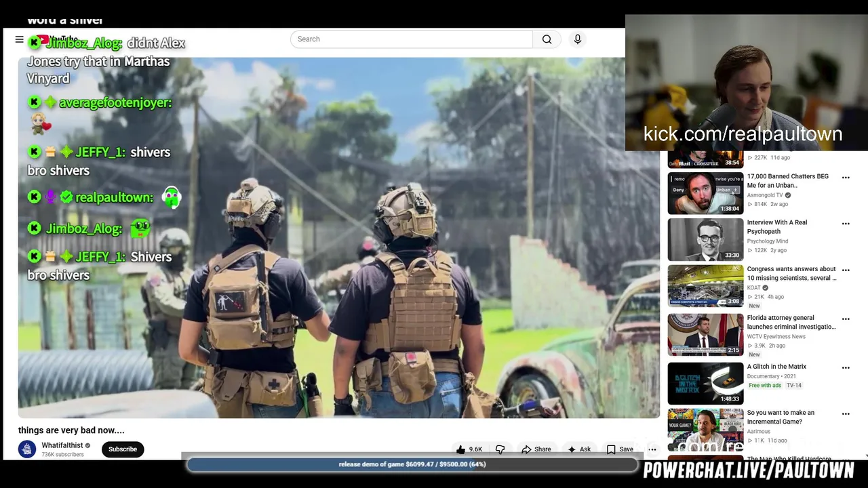The image size is (868, 488).
Task: Click the video title 'things are very bad now....'
Action: pyautogui.click(x=71, y=430)
